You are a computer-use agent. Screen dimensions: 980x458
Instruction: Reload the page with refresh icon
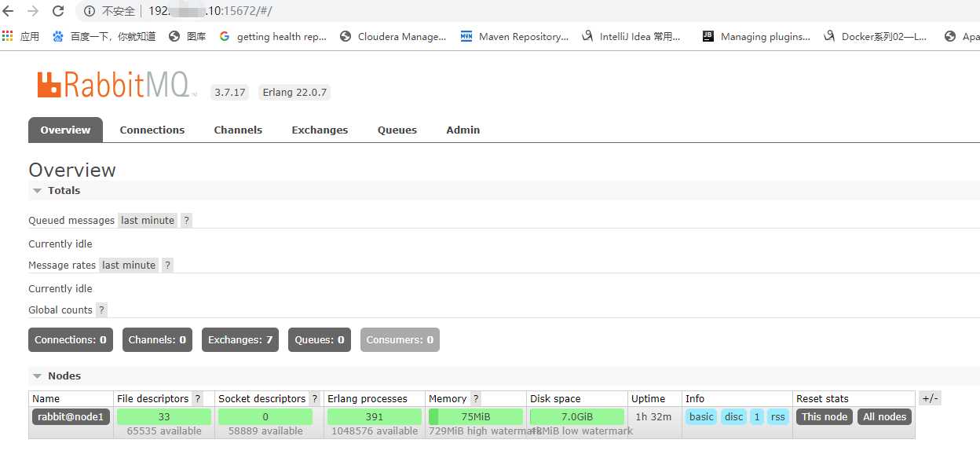point(58,11)
